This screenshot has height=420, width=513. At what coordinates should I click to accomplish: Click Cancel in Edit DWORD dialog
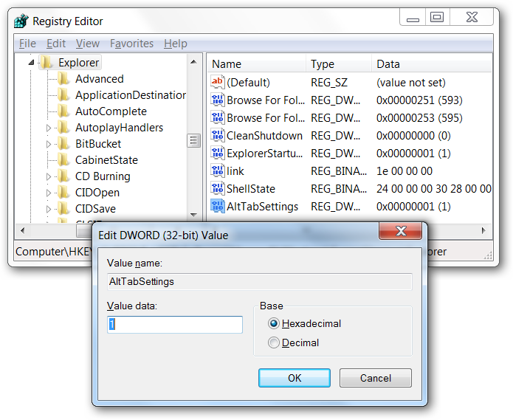coord(376,378)
